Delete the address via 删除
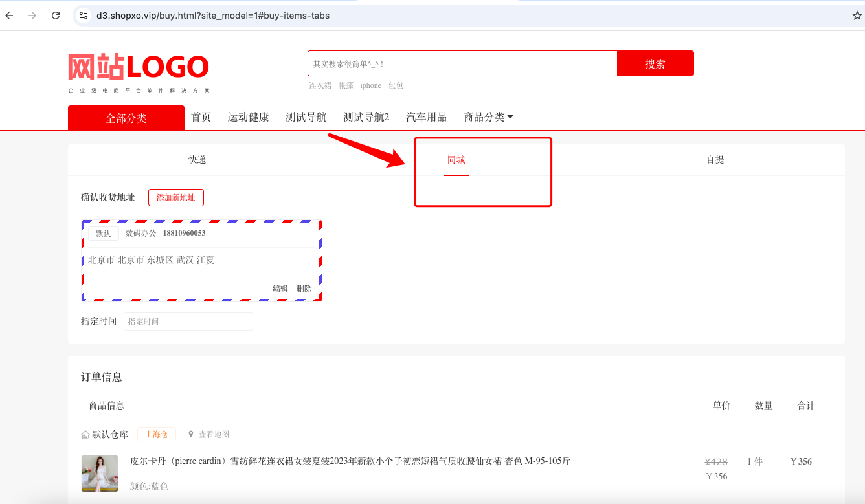 (x=304, y=289)
